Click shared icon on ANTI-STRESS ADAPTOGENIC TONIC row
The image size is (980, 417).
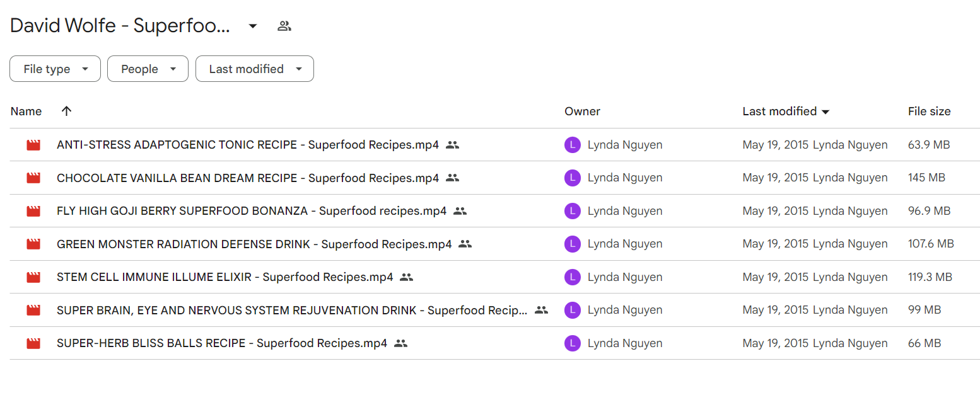[452, 145]
